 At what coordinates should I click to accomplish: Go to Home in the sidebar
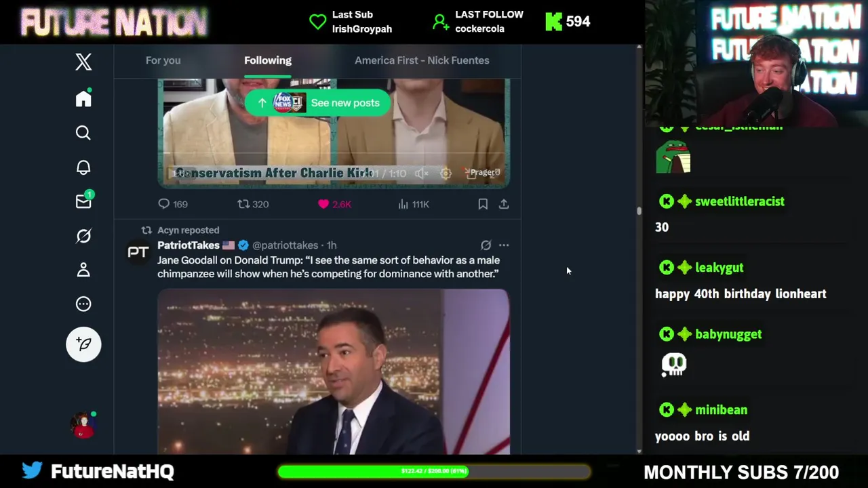tap(83, 98)
